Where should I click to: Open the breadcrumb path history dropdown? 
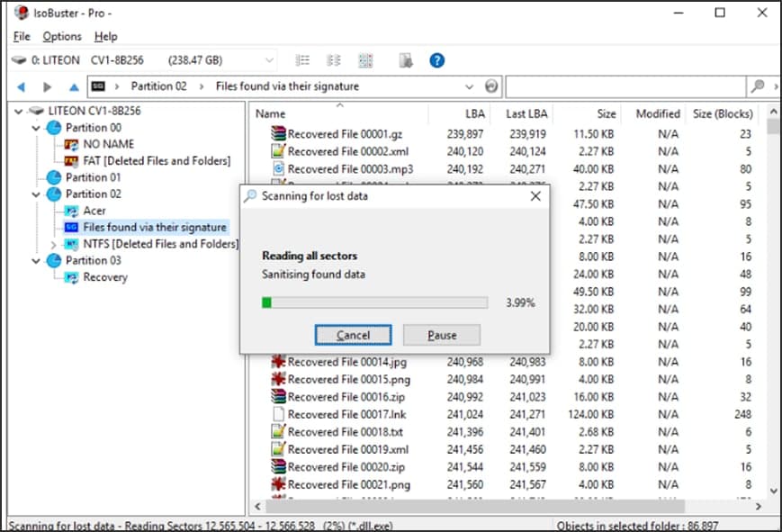pos(469,86)
